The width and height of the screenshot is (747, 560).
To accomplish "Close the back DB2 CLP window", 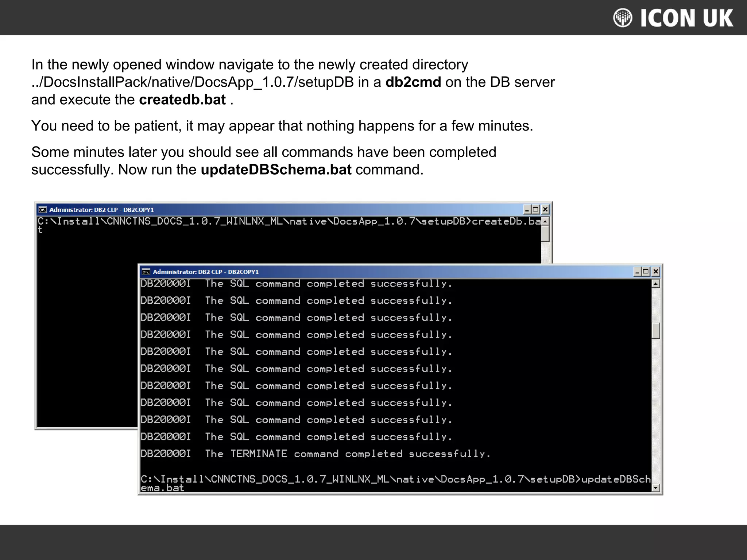I will tap(545, 209).
